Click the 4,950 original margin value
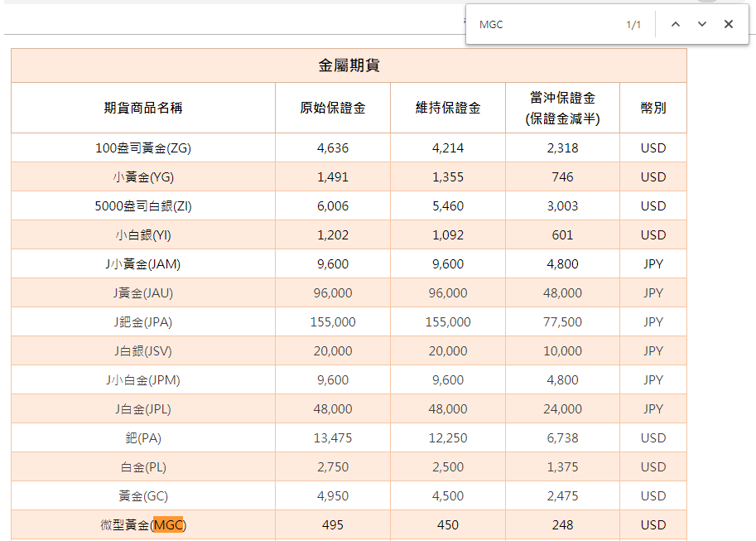The height and width of the screenshot is (541, 756). (x=333, y=495)
